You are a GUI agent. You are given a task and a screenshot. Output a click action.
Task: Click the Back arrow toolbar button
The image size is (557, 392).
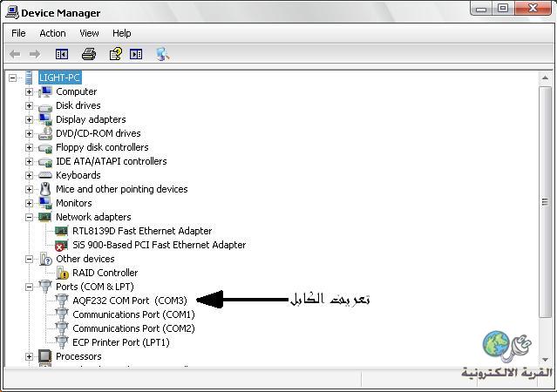point(15,54)
